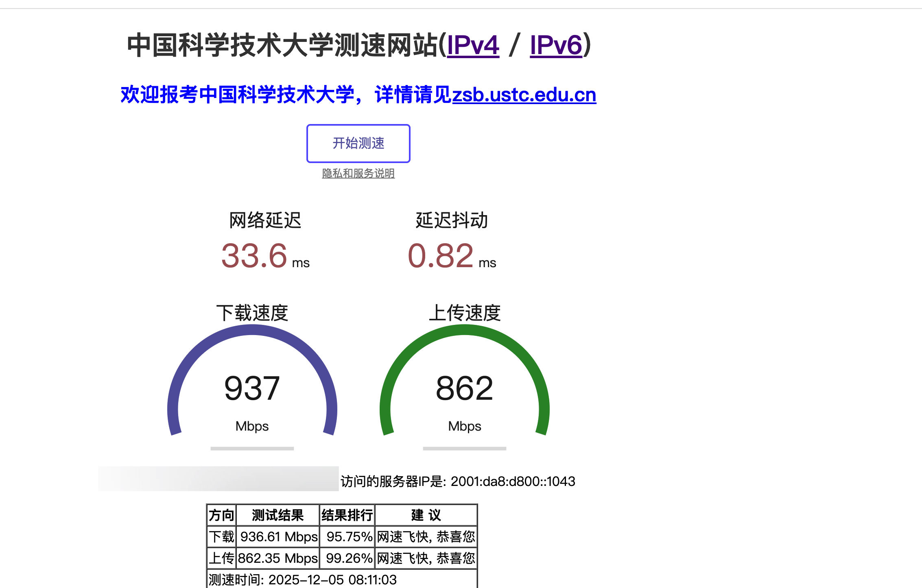Click the 33.6 ms network latency value
This screenshot has width=922, height=588.
(255, 256)
